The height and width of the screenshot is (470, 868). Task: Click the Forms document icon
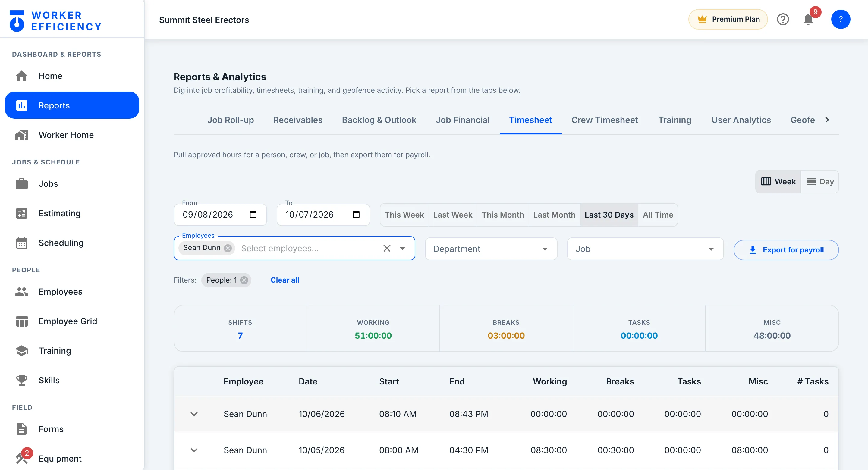click(22, 429)
